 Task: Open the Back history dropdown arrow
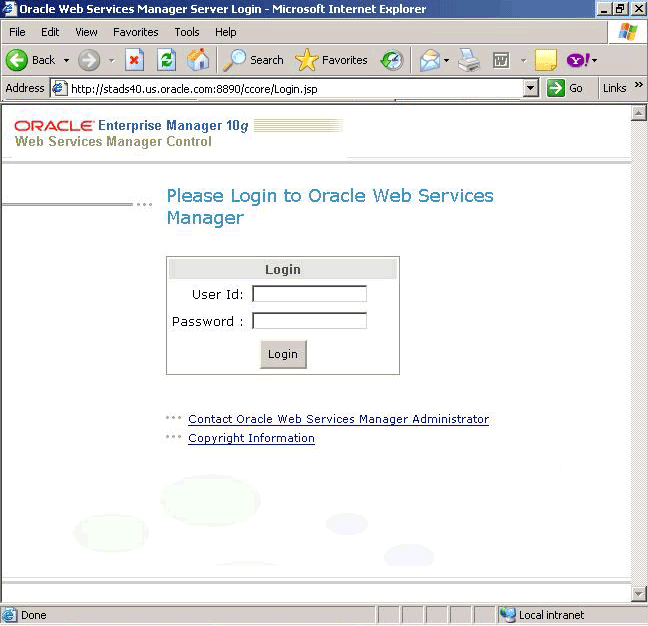pyautogui.click(x=66, y=61)
